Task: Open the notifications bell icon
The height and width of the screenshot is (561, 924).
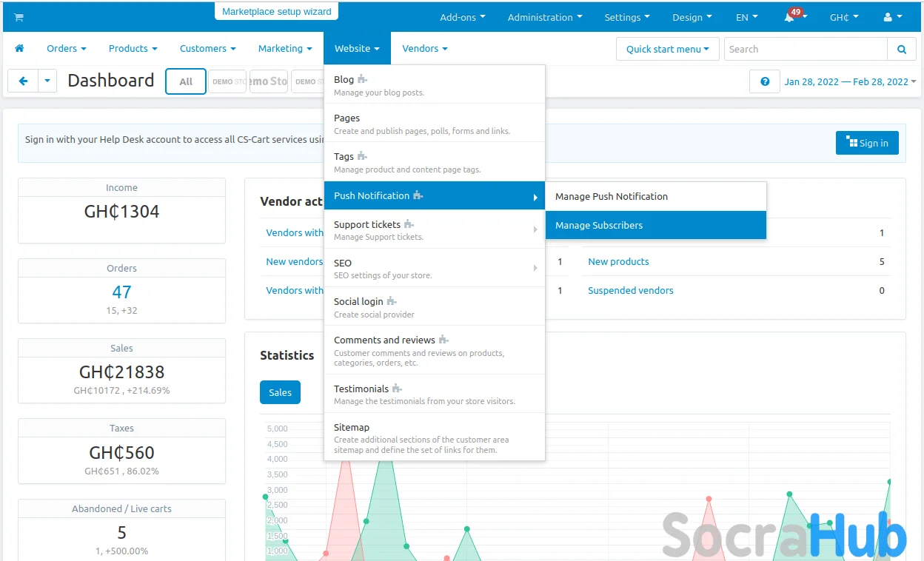Action: tap(790, 18)
